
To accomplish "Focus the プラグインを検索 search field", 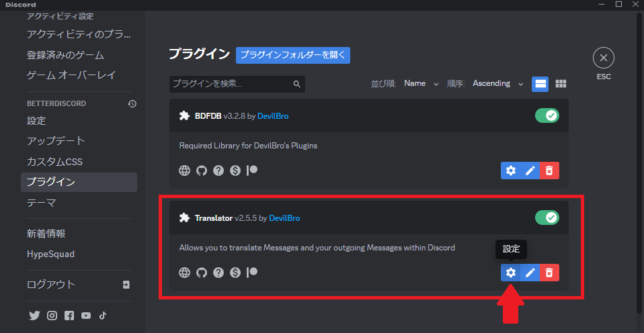I will coord(237,84).
